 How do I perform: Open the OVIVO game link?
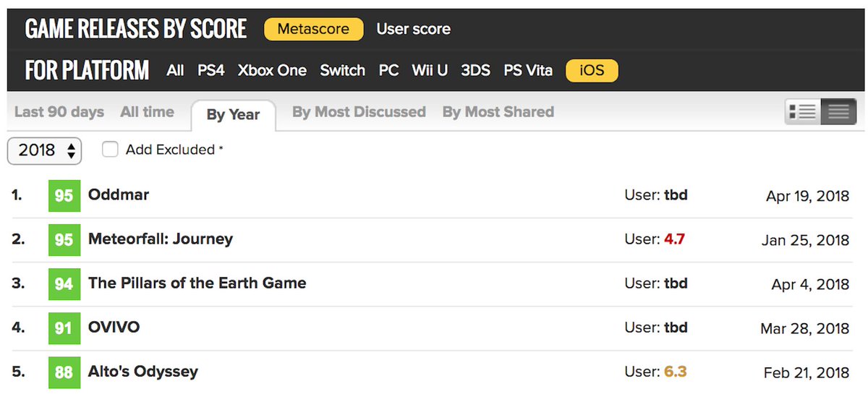pyautogui.click(x=114, y=327)
